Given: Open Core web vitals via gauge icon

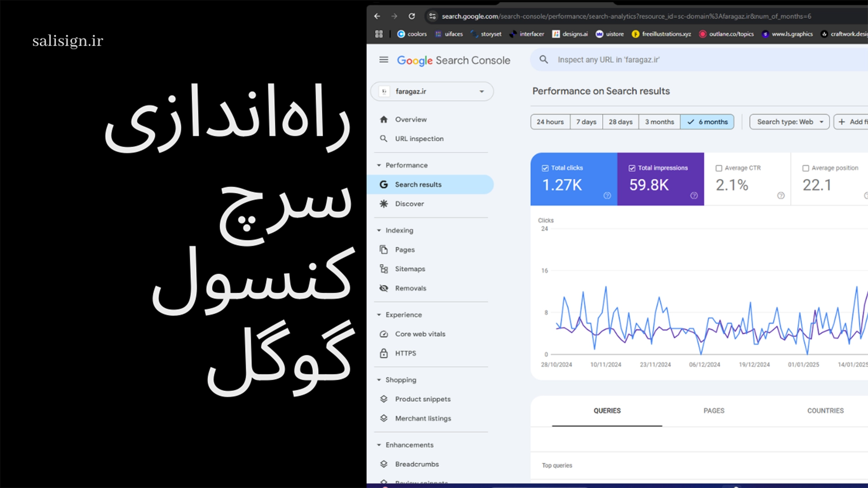Looking at the screenshot, I should point(384,334).
